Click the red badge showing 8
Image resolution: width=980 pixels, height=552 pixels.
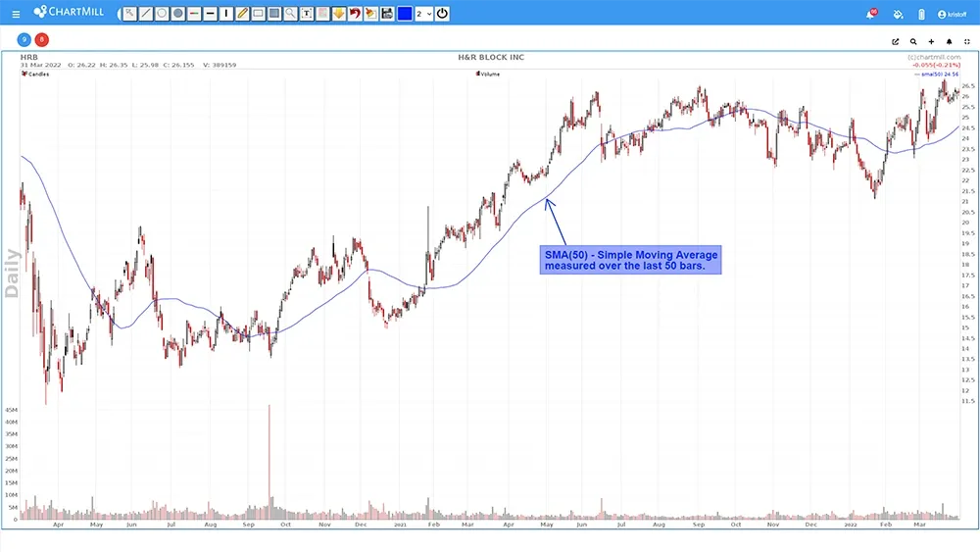coord(42,39)
